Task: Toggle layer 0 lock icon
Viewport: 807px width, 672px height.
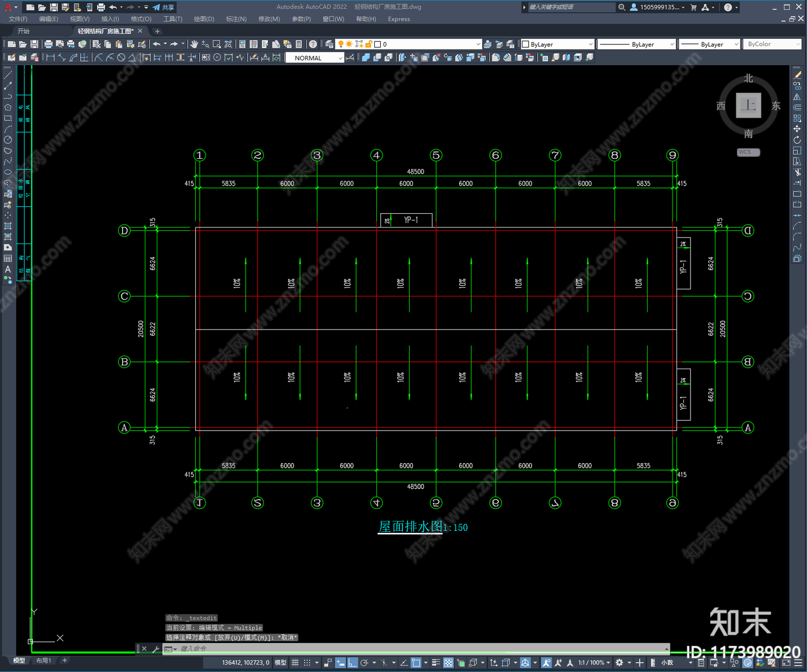Action: (369, 44)
